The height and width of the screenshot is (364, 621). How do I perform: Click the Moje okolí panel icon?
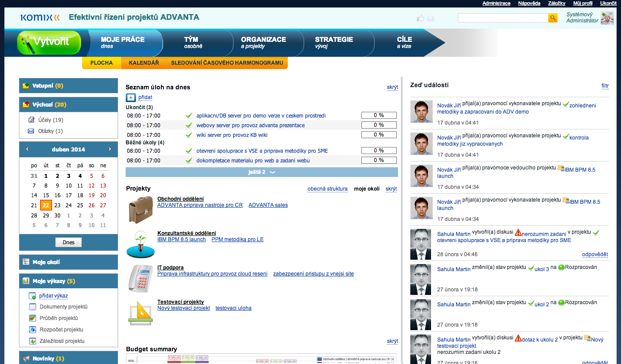[x=26, y=262]
